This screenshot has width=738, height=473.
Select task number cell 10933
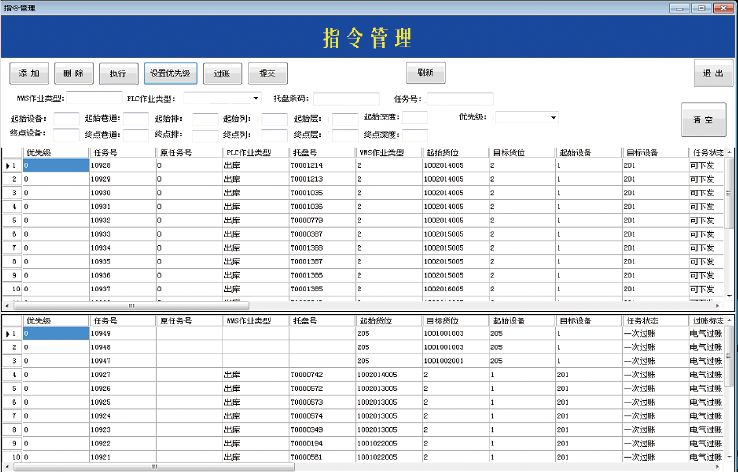(x=122, y=234)
